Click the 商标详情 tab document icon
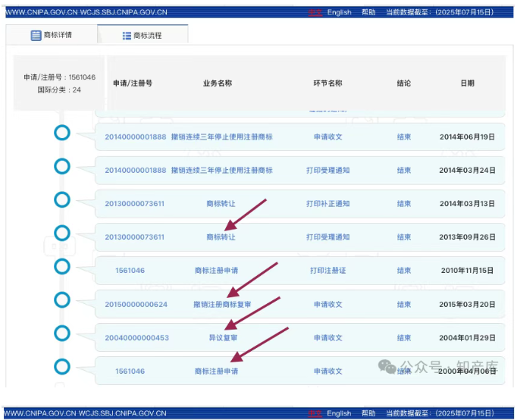This screenshot has width=517, height=420. pos(36,36)
